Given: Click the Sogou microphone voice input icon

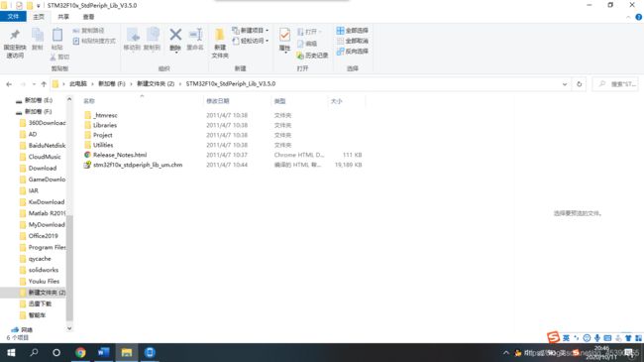Looking at the screenshot, I should pos(597,338).
